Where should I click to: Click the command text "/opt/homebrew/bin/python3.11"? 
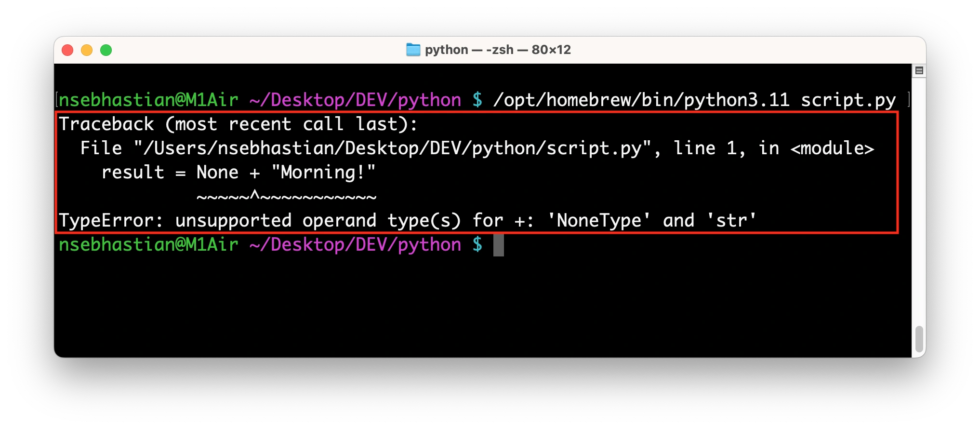tap(641, 100)
